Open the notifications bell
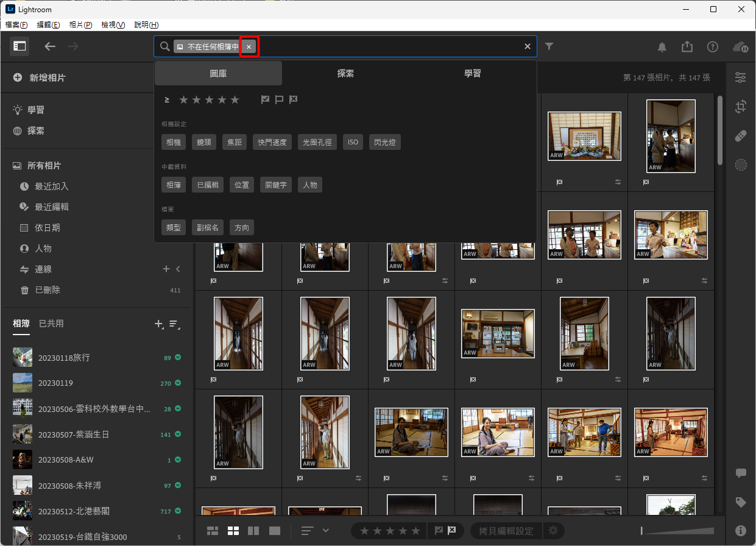Viewport: 756px width, 546px height. tap(662, 47)
